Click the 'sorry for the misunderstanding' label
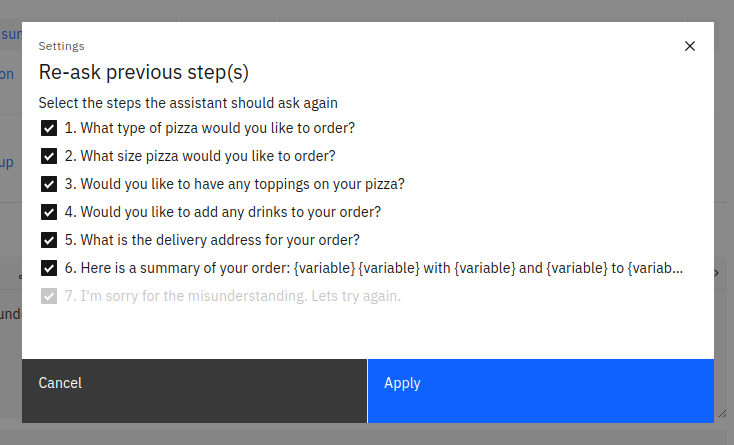Viewport: 734px width, 445px height. point(232,296)
